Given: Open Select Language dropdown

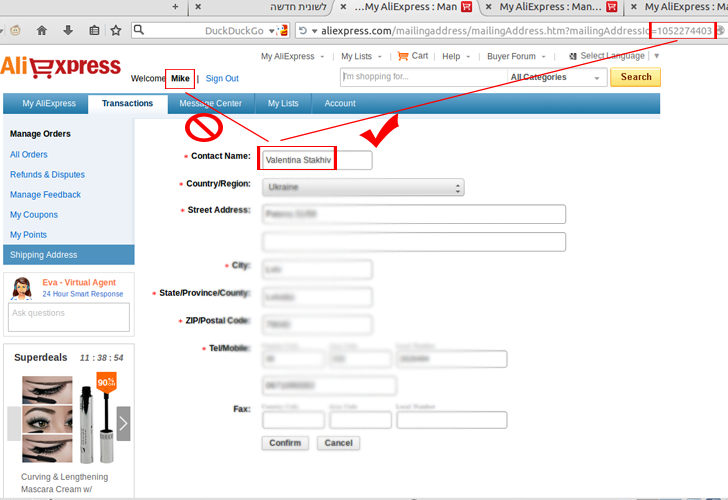Looking at the screenshot, I should point(656,56).
